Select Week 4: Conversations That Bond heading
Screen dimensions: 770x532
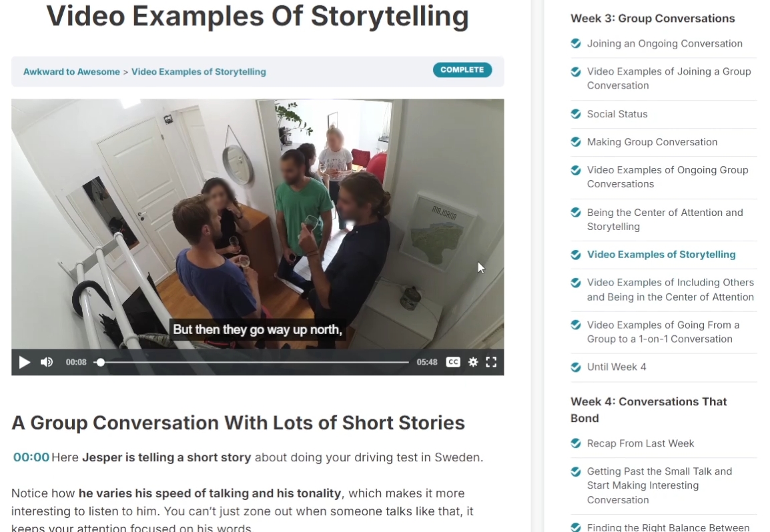tap(648, 410)
